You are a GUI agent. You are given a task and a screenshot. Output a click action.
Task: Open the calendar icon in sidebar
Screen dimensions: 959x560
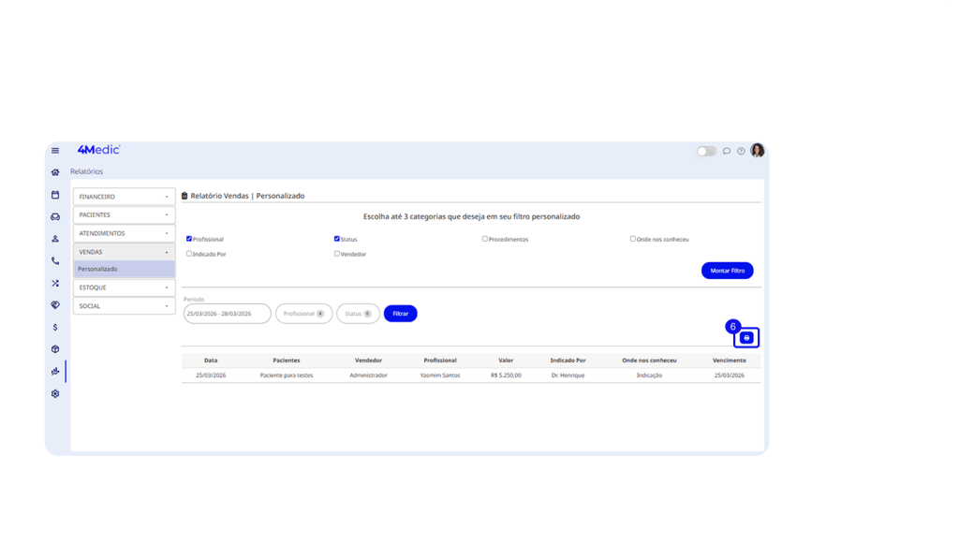point(55,195)
